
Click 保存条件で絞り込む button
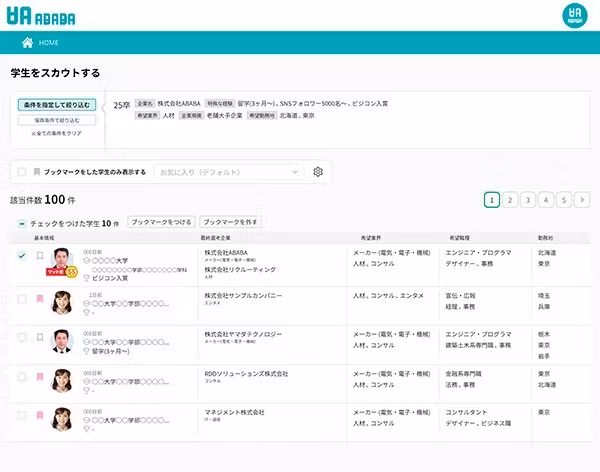click(x=57, y=120)
